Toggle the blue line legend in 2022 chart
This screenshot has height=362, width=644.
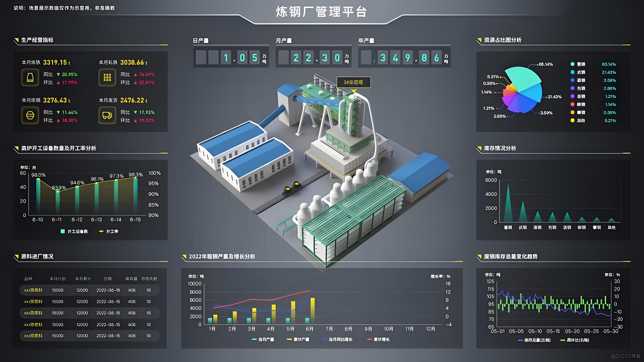click(x=325, y=339)
